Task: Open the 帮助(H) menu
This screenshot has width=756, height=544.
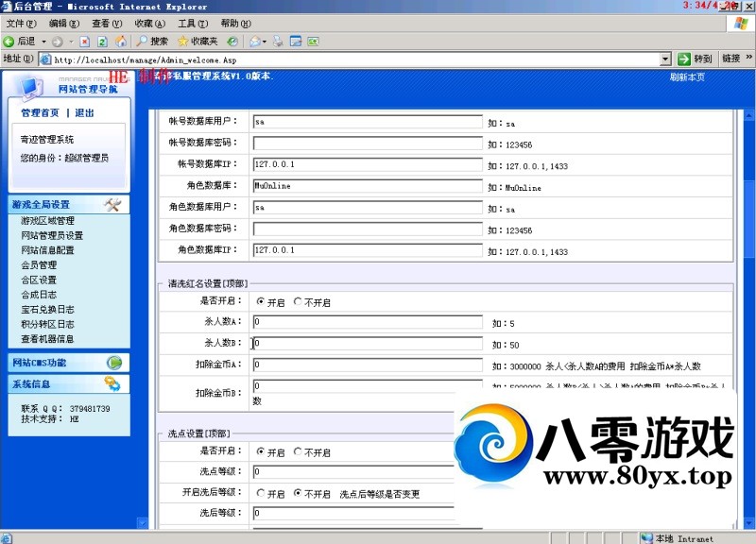Action: click(x=235, y=24)
